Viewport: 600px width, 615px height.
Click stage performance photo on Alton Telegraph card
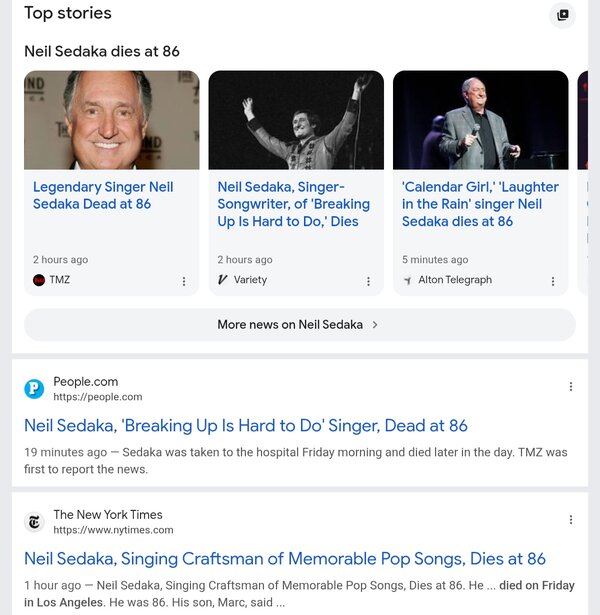tap(480, 120)
